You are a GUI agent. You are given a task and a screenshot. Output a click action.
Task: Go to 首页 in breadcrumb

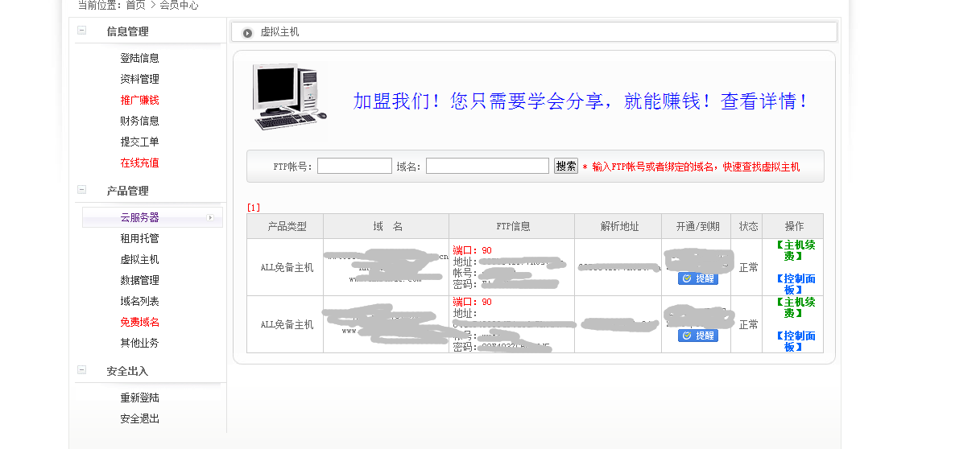coord(135,5)
